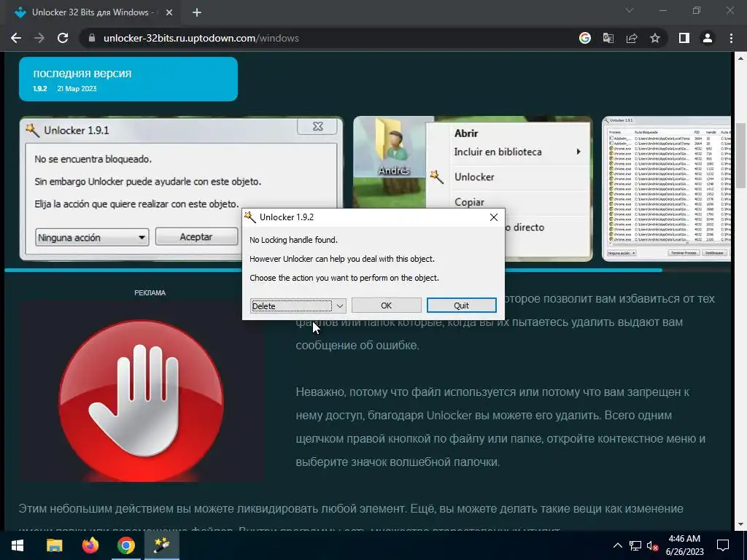Reload the page with refresh icon

(x=63, y=38)
